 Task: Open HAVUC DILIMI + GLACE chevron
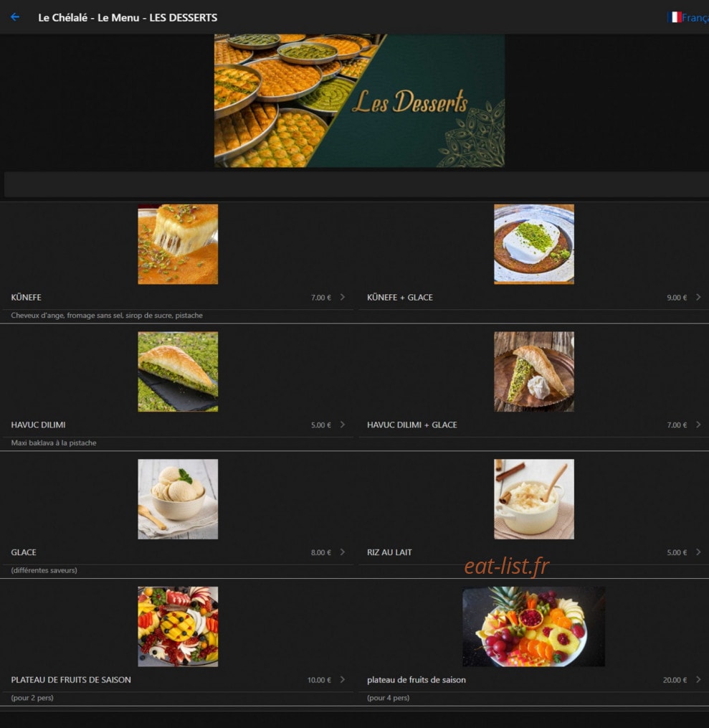698,425
